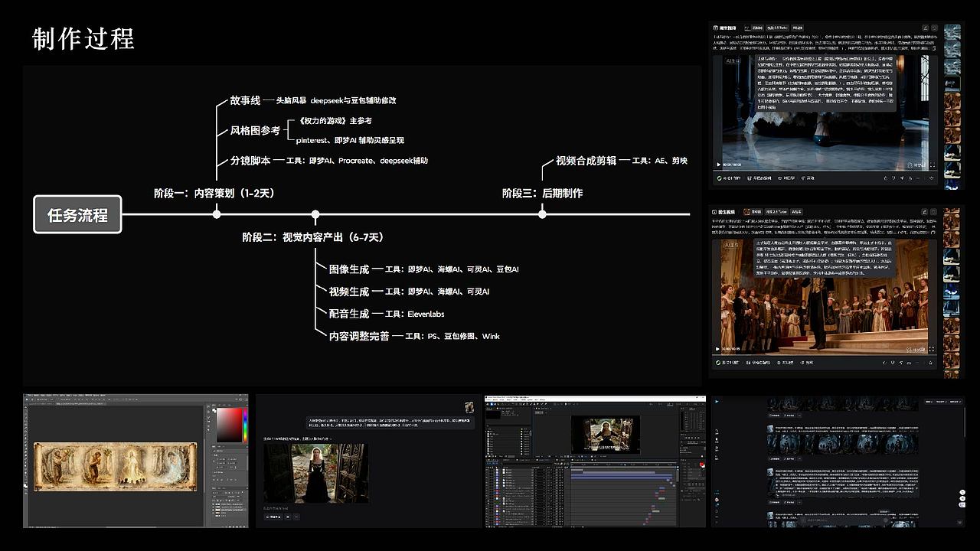Click the edit icon atop the shoe-video panel

pos(925,28)
